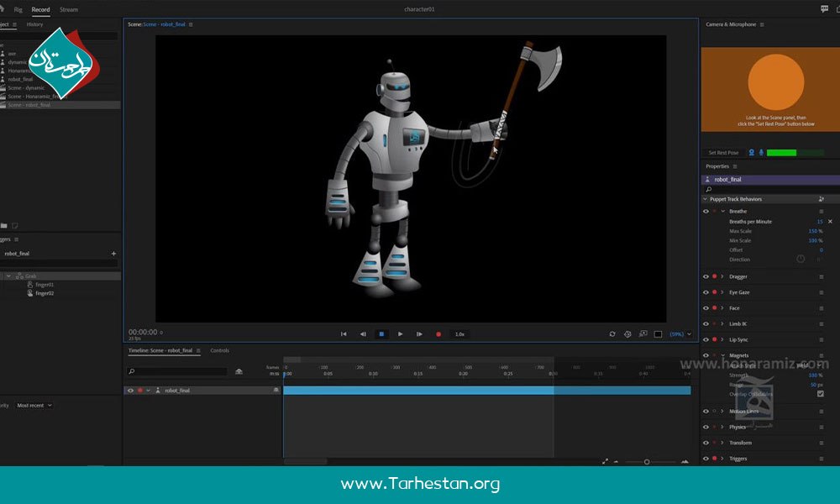
Task: Open the Properties panel menu icon
Action: coord(735,166)
